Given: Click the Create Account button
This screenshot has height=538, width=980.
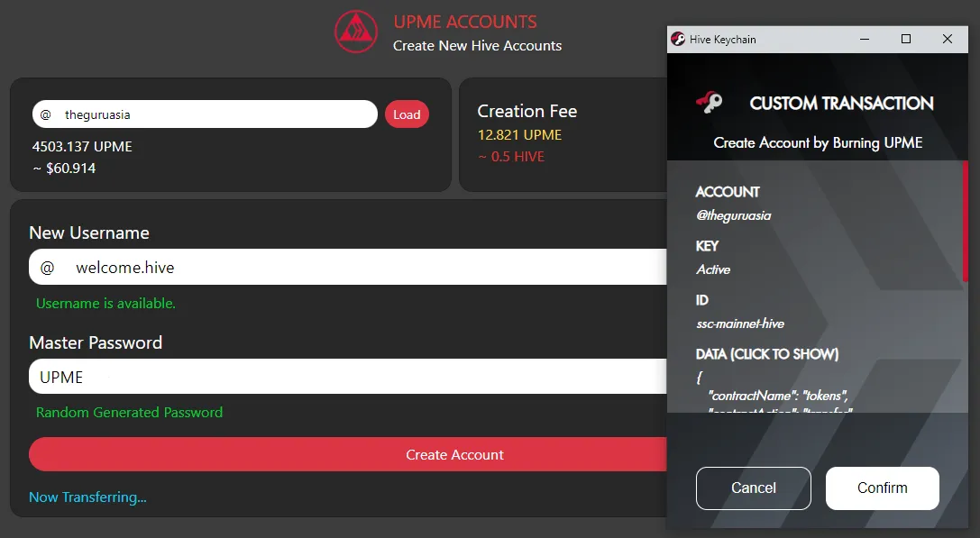Looking at the screenshot, I should click(x=348, y=454).
